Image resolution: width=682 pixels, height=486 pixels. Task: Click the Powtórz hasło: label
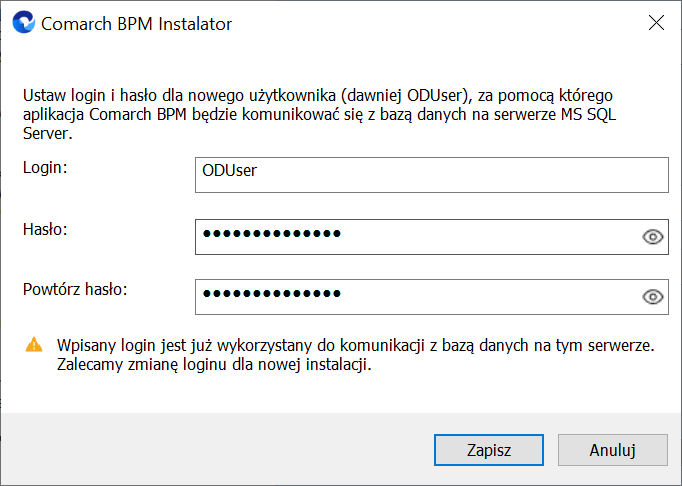point(75,289)
